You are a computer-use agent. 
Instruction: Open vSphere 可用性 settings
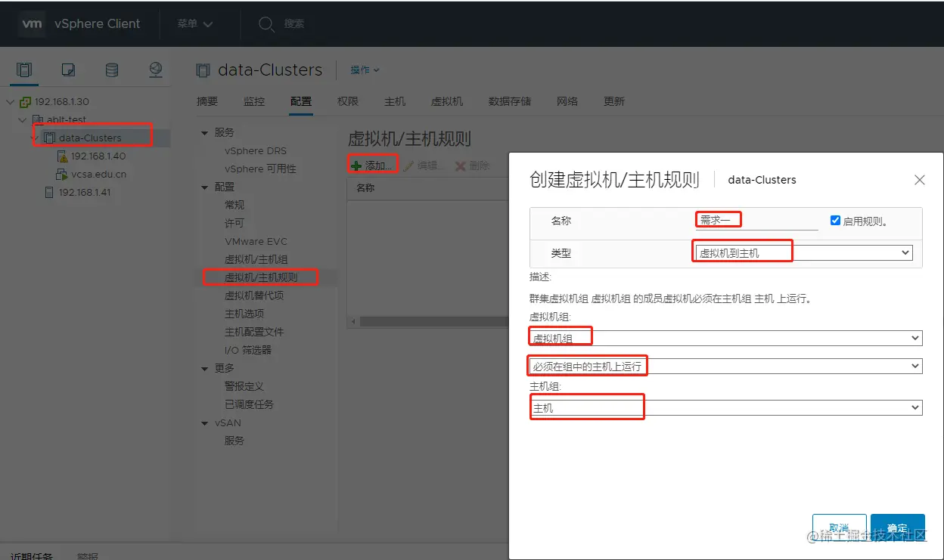point(260,169)
